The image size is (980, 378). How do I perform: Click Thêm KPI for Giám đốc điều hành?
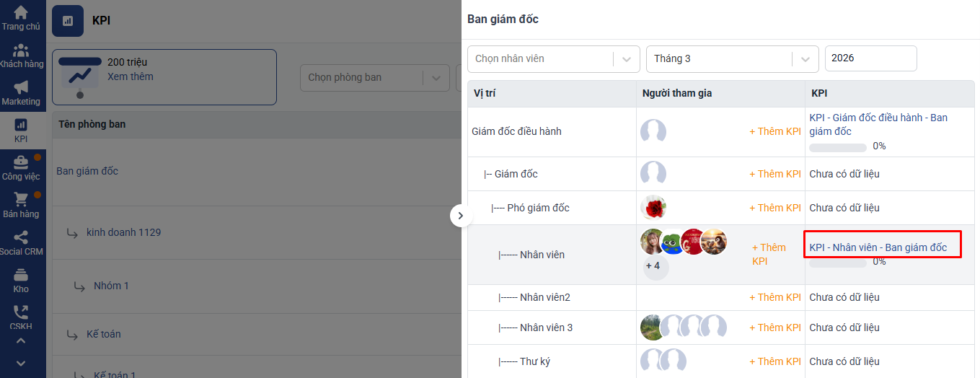pos(774,132)
